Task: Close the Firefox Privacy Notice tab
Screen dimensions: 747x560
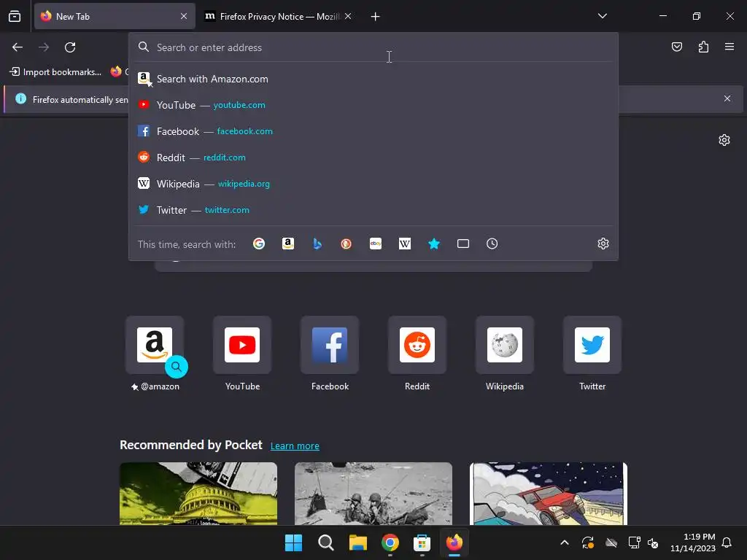Action: [348, 16]
